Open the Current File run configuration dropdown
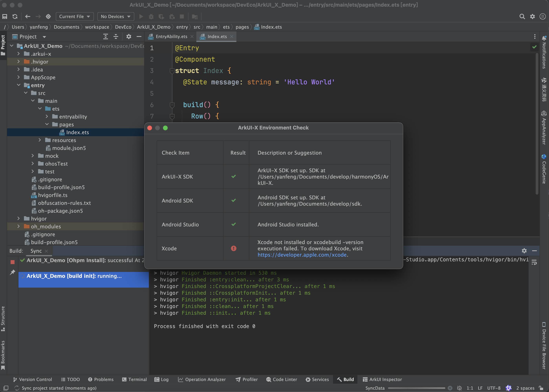 coord(75,16)
